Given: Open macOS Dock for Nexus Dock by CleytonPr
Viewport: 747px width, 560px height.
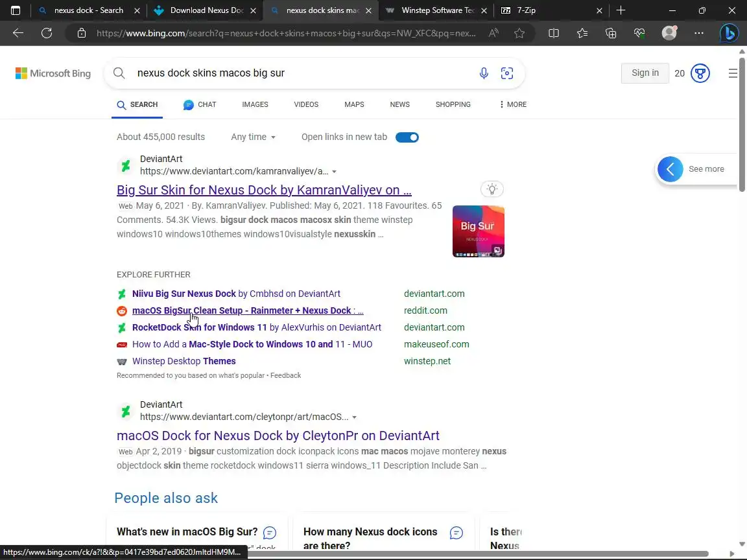Looking at the screenshot, I should (x=278, y=436).
